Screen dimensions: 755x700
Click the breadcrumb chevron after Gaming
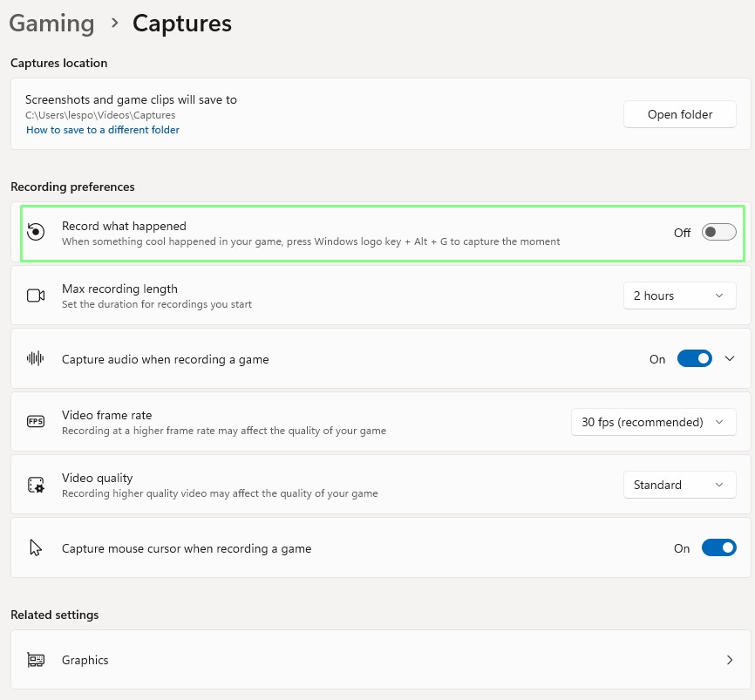tap(114, 24)
